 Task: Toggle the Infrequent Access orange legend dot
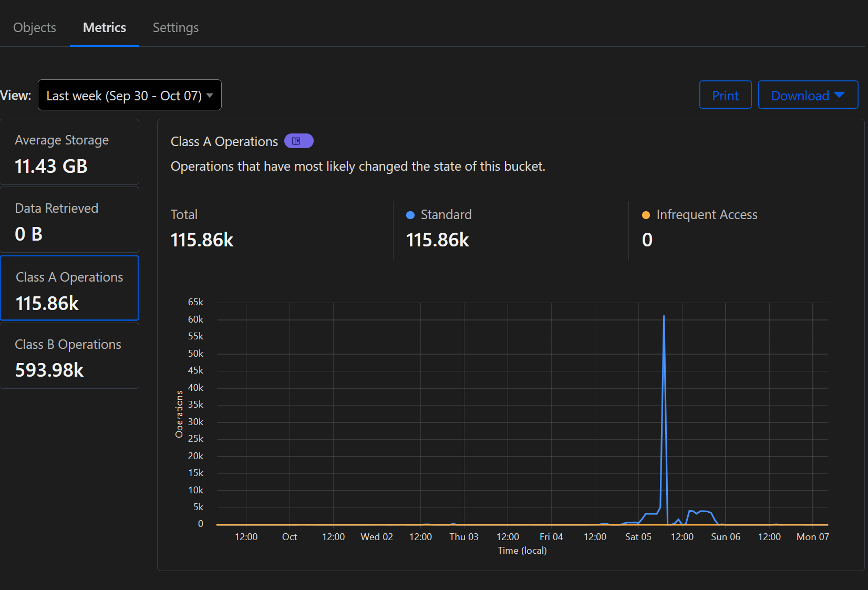pyautogui.click(x=646, y=215)
